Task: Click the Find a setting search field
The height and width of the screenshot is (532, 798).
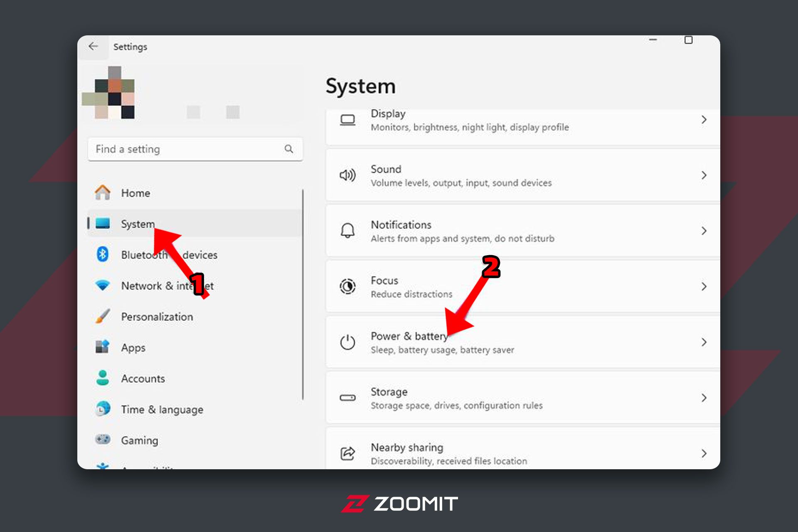Action: coord(193,150)
